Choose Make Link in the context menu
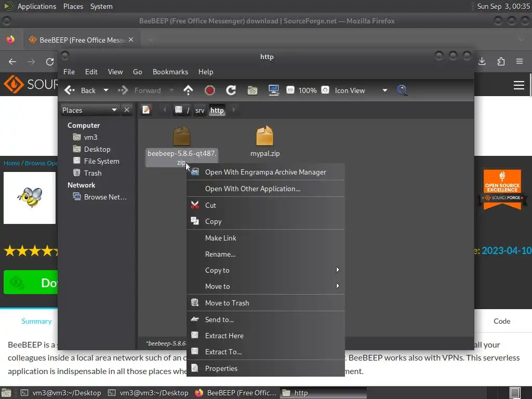 pos(265,238)
